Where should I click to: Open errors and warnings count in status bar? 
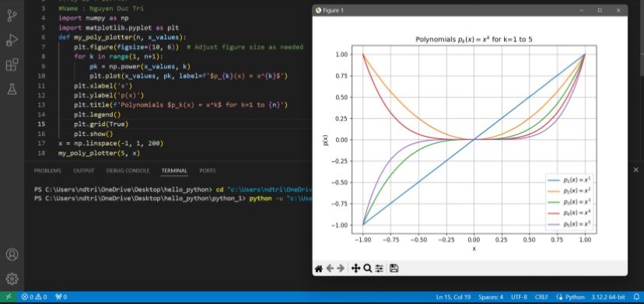tap(34, 296)
